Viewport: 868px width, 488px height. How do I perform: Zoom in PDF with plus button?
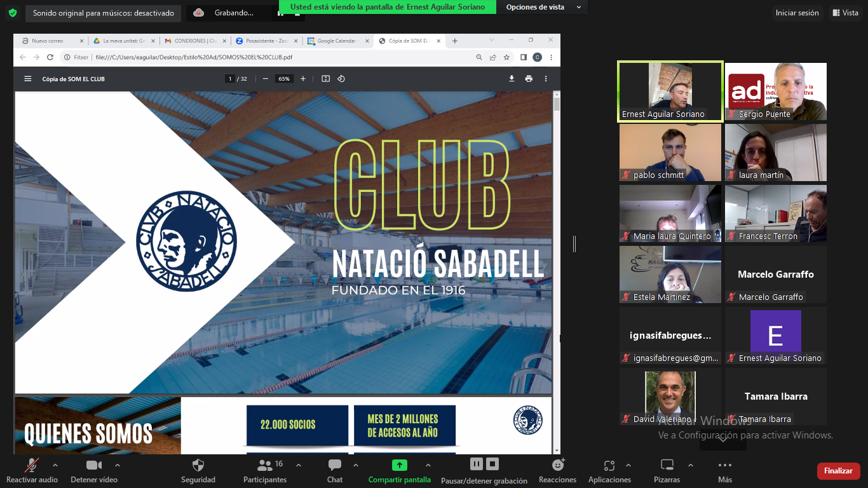[x=303, y=79]
